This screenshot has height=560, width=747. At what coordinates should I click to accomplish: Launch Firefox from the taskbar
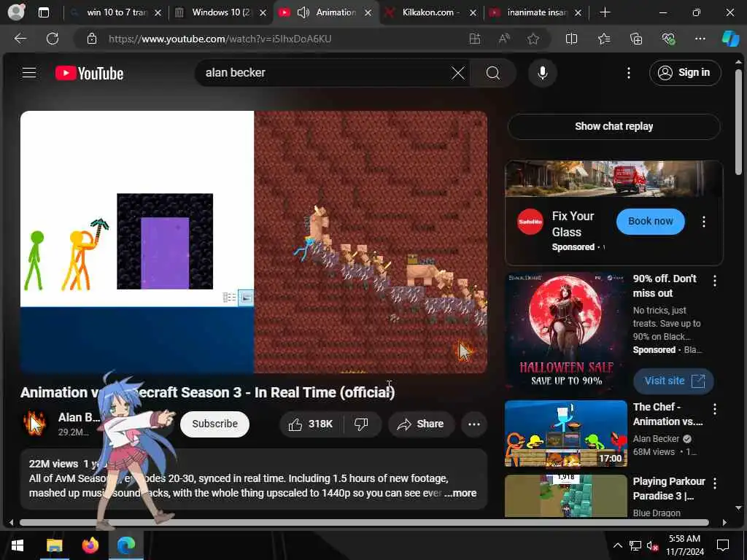click(x=90, y=545)
